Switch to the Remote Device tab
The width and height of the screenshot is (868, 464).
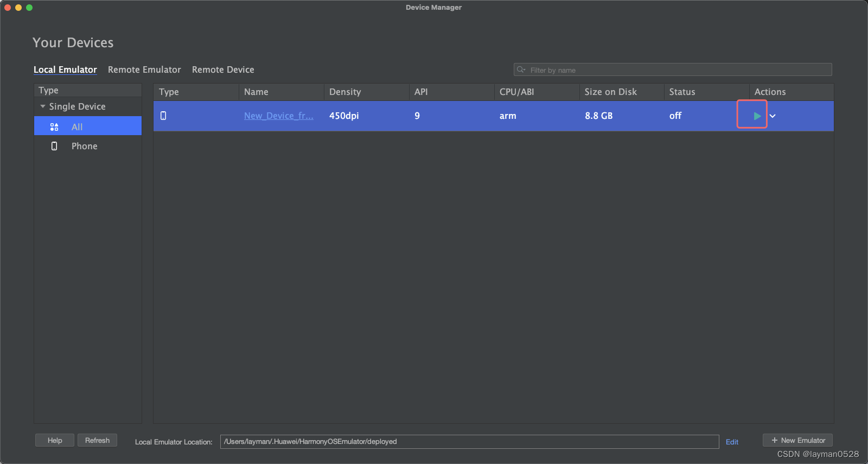point(223,69)
